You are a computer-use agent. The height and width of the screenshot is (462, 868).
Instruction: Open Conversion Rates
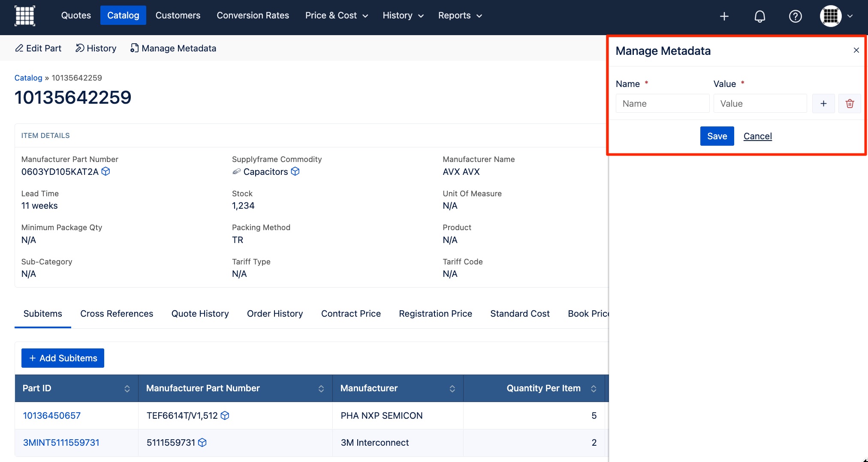(x=253, y=15)
